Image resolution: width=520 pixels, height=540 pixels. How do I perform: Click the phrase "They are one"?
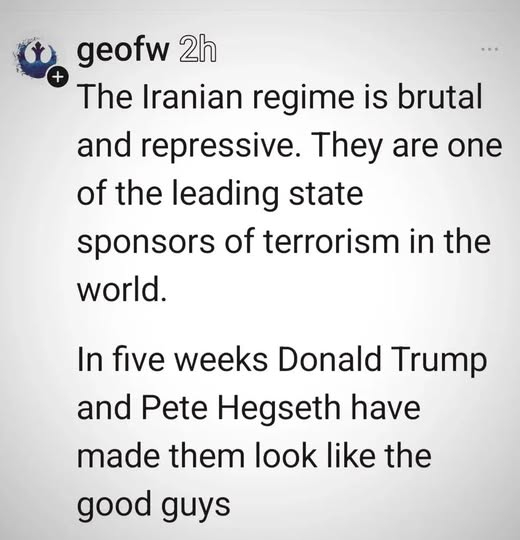[x=406, y=145]
